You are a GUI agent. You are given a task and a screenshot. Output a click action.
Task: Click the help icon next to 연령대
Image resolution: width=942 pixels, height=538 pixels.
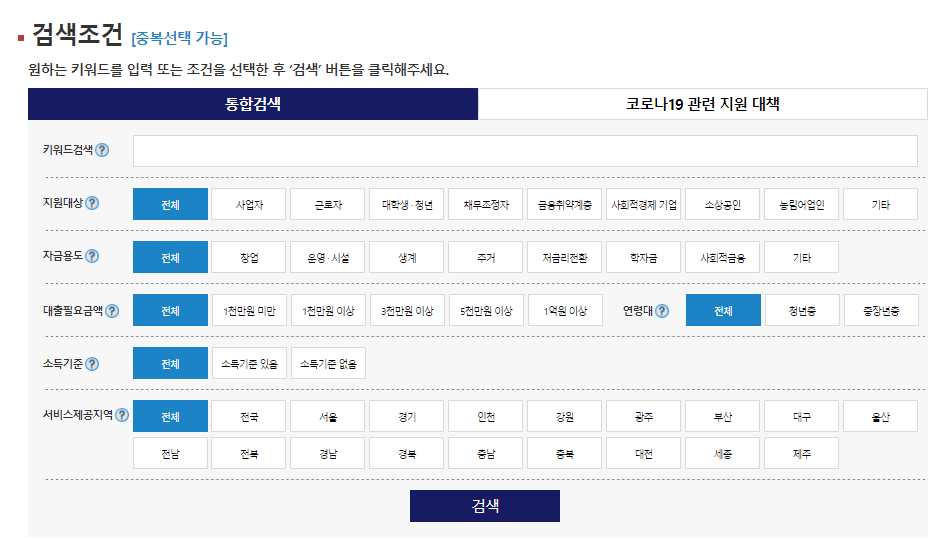click(661, 311)
